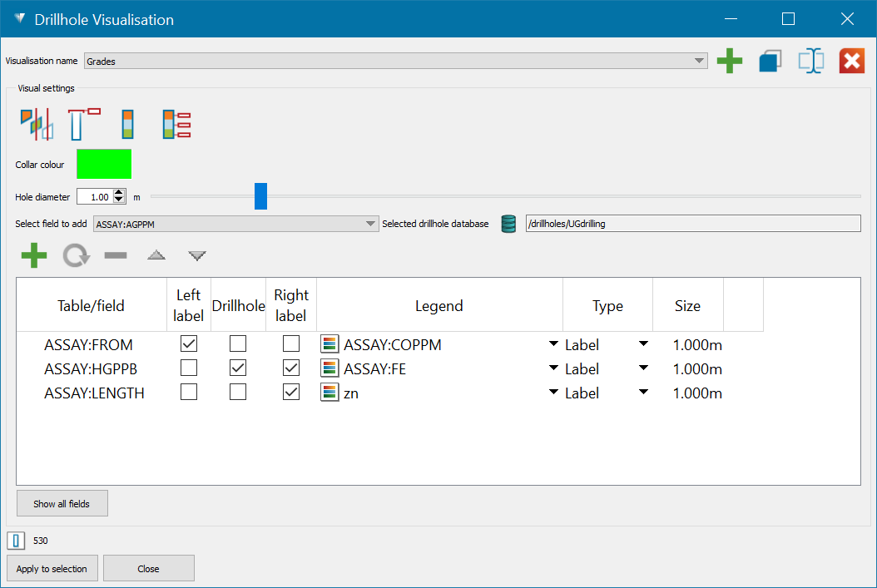Viewport: 877px width, 588px height.
Task: Click the grey minus remove field icon
Action: tap(116, 255)
